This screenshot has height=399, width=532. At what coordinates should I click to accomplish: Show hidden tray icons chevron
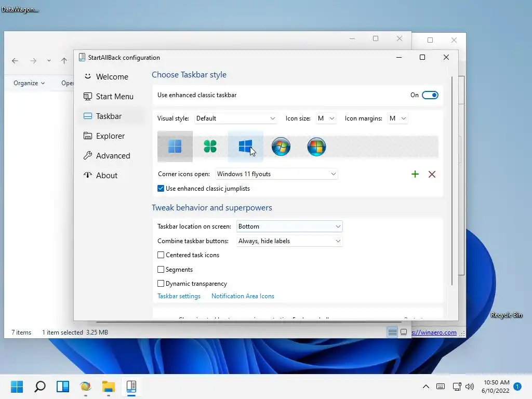tap(426, 387)
